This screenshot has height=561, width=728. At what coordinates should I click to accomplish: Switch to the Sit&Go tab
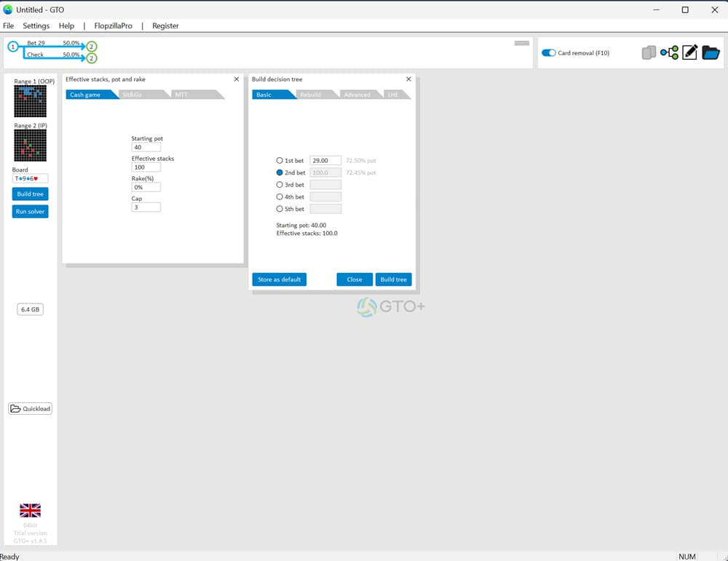[141, 95]
